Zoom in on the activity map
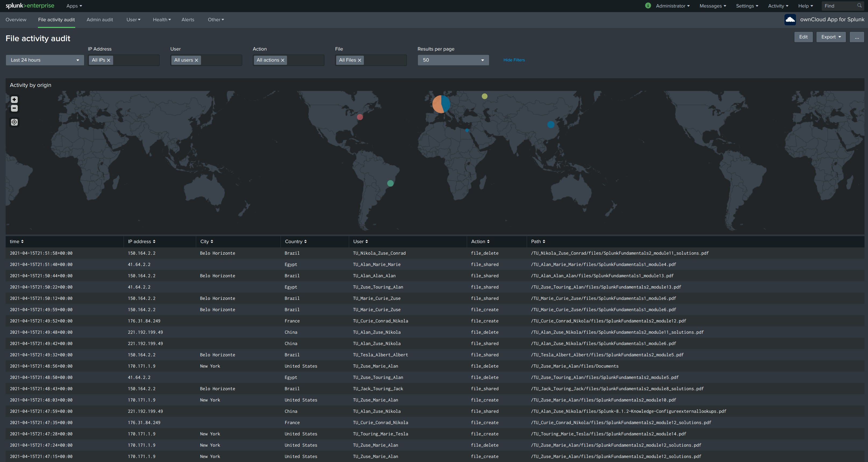This screenshot has height=462, width=868. coord(14,99)
